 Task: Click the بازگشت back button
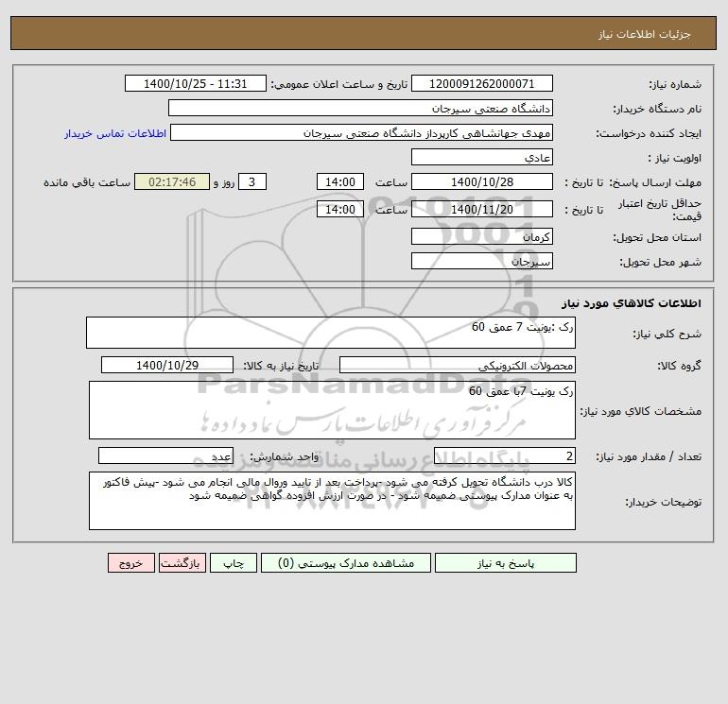(182, 563)
